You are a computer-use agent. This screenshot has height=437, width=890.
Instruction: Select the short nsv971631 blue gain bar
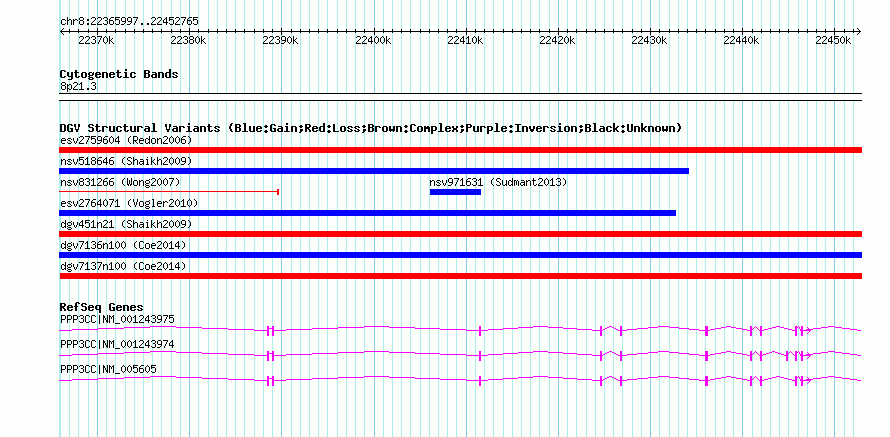[455, 192]
